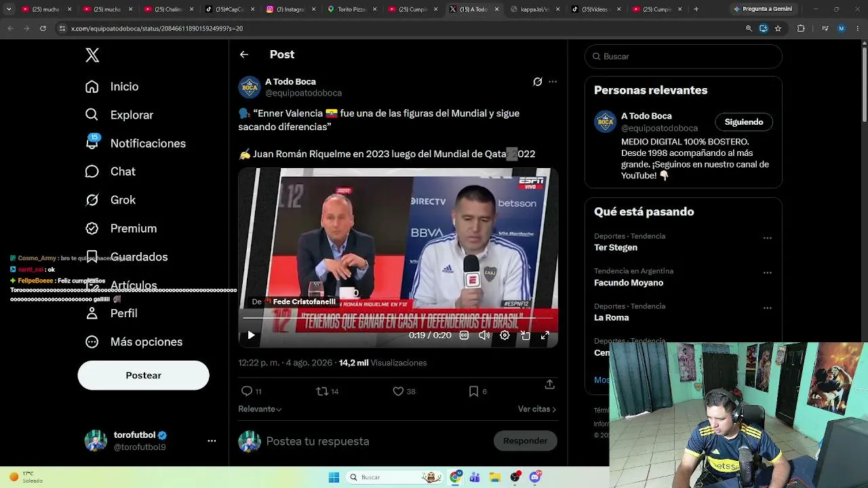Open Discord from the taskbar

(x=535, y=477)
